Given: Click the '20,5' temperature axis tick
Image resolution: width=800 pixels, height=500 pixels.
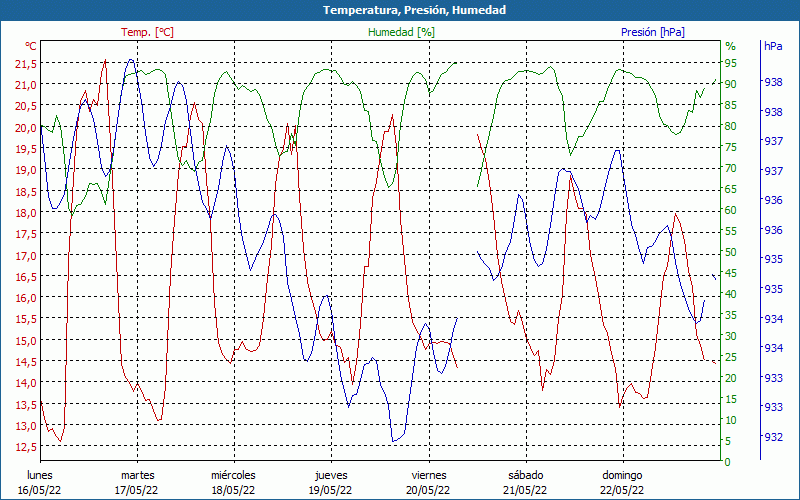Looking at the screenshot, I should point(27,106).
